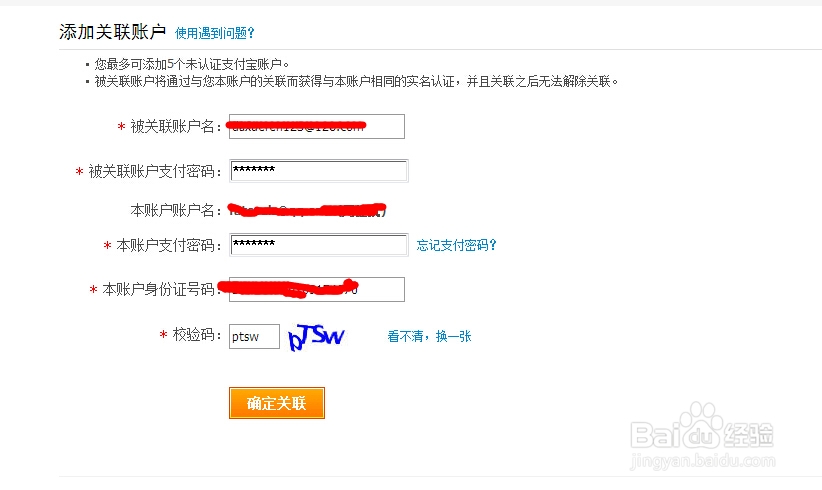Click the 使用遇到问题? help link
Screen dimensions: 822x490
click(214, 33)
